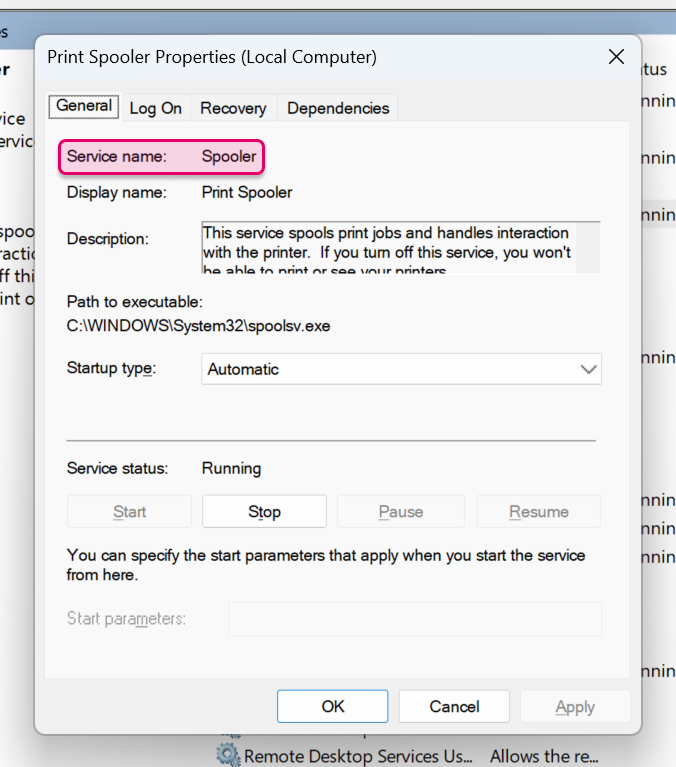Select the Print Spooler display name text
Screen dimensions: 676x767
coord(247,192)
